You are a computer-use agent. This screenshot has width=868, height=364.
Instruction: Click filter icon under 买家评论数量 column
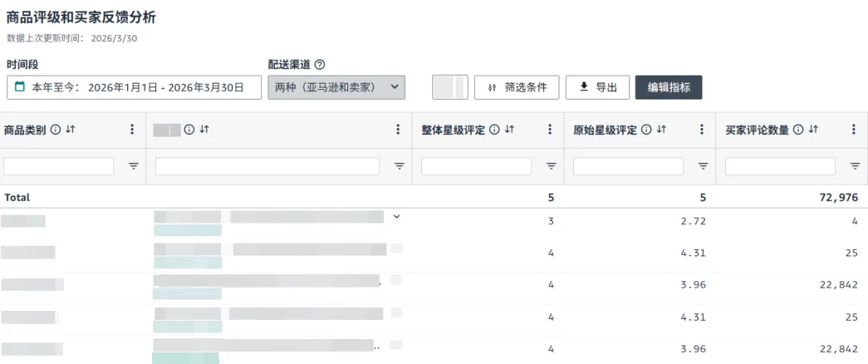click(855, 166)
